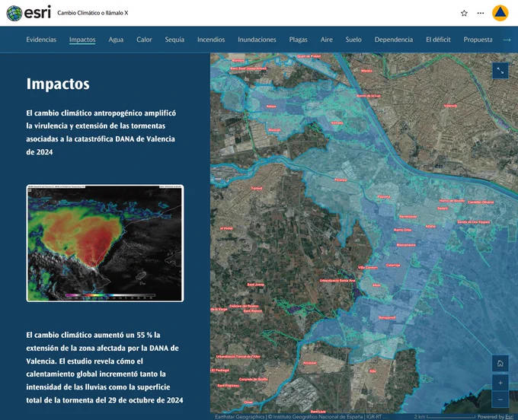This screenshot has height=420, width=518.
Task: Click the Valencia label on the map
Action: point(451,106)
